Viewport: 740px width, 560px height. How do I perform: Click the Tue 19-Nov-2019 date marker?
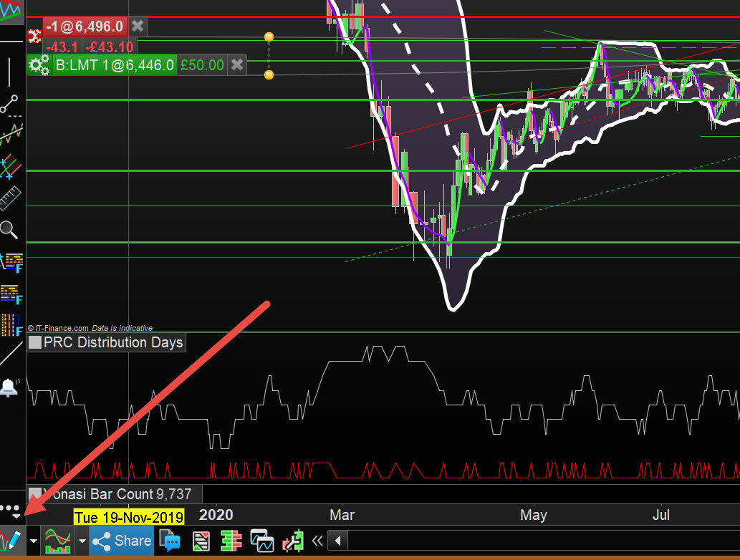click(x=129, y=517)
